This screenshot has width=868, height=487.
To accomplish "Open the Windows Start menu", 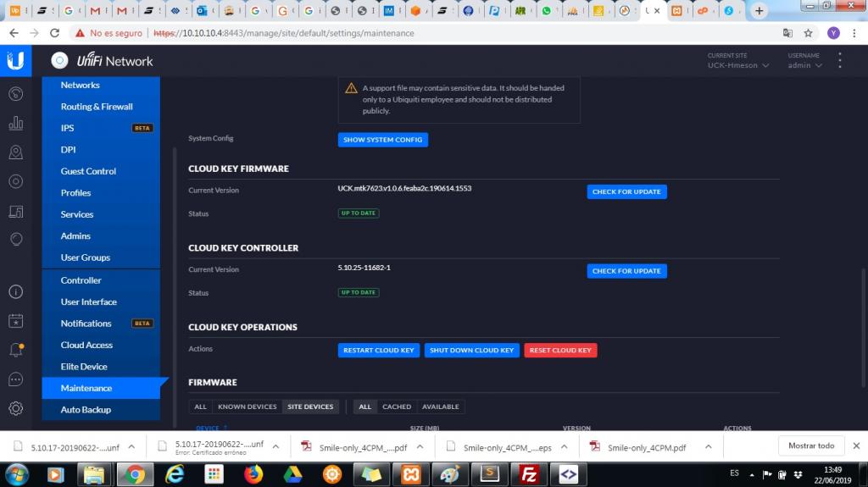I will click(x=17, y=475).
